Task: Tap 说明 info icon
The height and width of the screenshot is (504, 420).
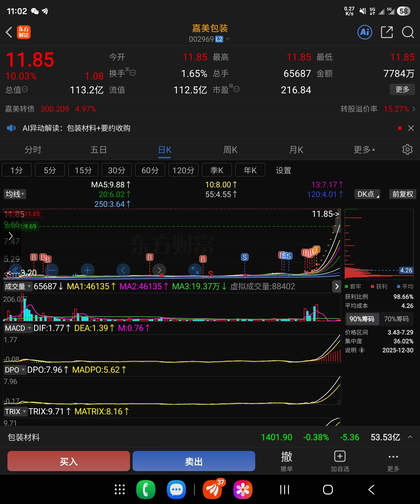Action: (x=362, y=350)
